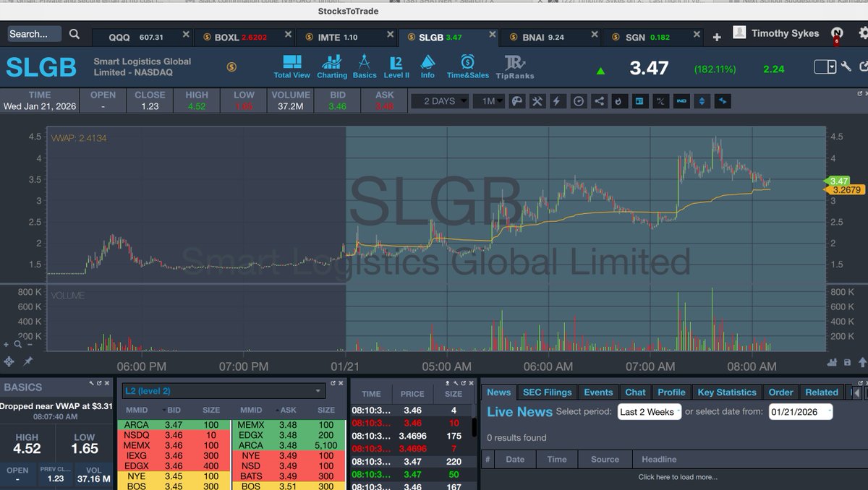Screen dimensions: 868x490
Task: Click the dollar coin icon next to SLGB name
Action: [x=231, y=67]
